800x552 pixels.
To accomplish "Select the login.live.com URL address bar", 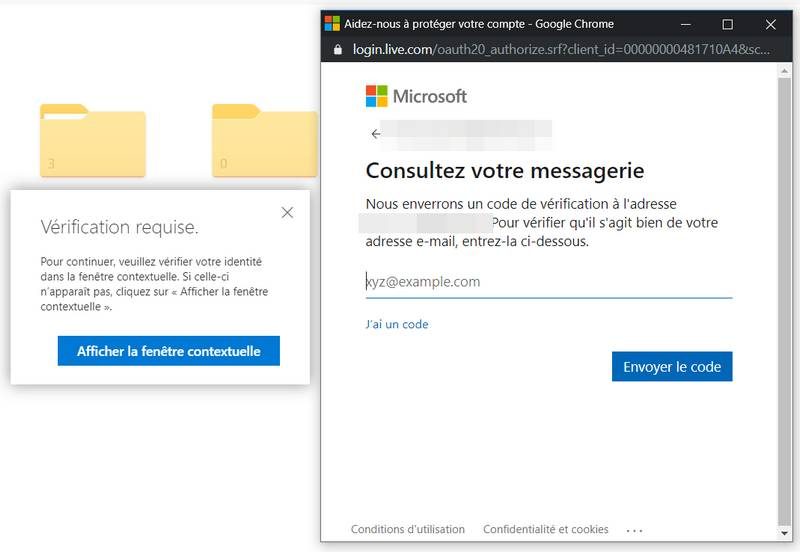I will tap(560, 50).
